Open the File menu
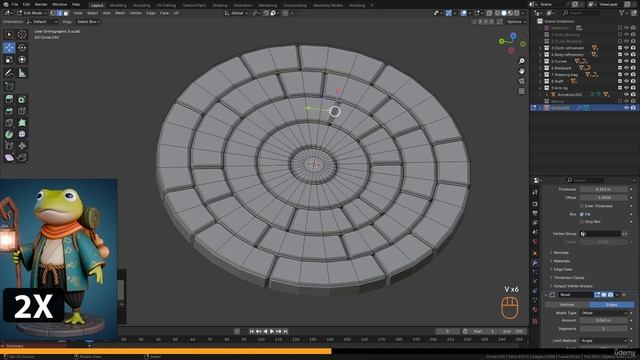 (x=15, y=4)
